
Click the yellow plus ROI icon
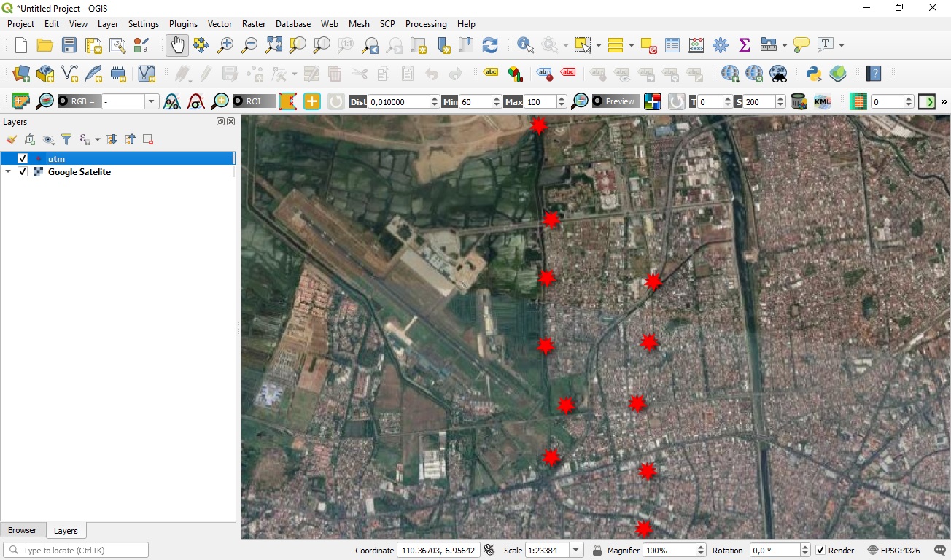312,102
